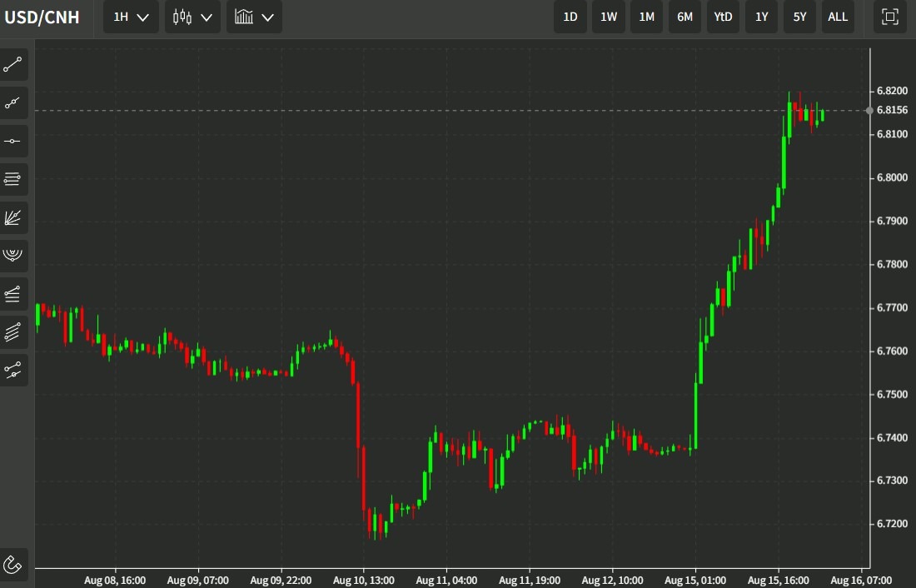Viewport: 916px width, 588px height.
Task: Click the Aug 15, 16:00 time label
Action: pyautogui.click(x=778, y=581)
